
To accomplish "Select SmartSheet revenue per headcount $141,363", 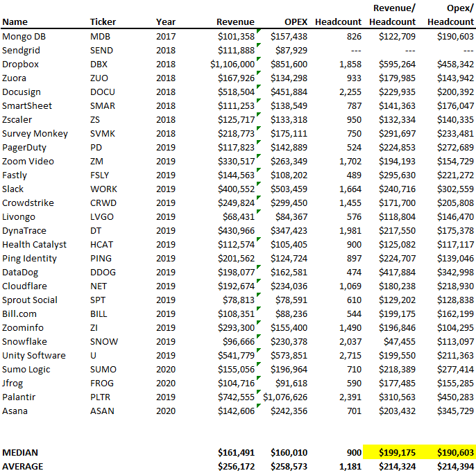I will (397, 106).
